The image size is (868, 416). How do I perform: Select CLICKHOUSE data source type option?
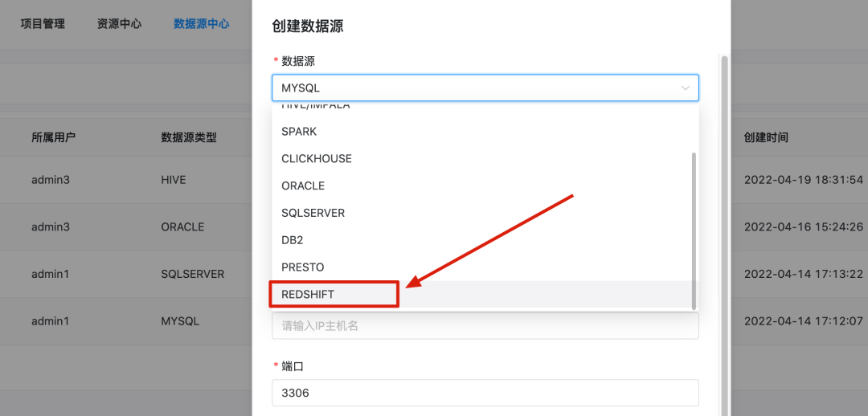317,158
